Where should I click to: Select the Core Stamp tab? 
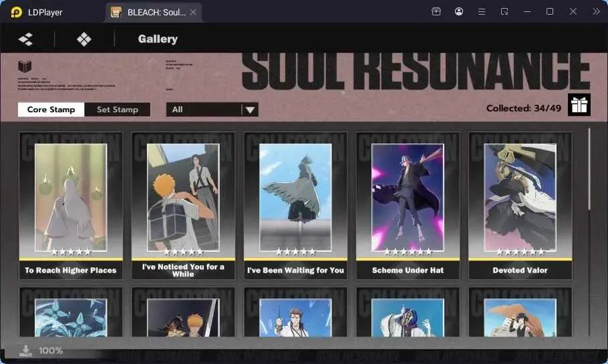pyautogui.click(x=51, y=110)
